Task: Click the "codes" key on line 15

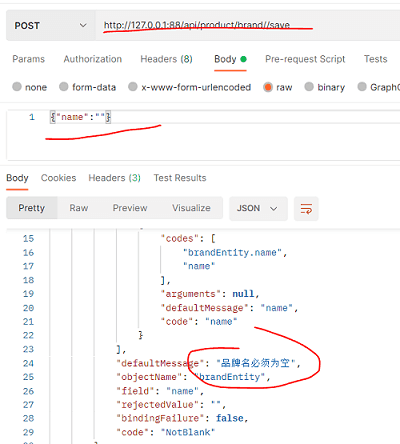Action: [x=180, y=239]
